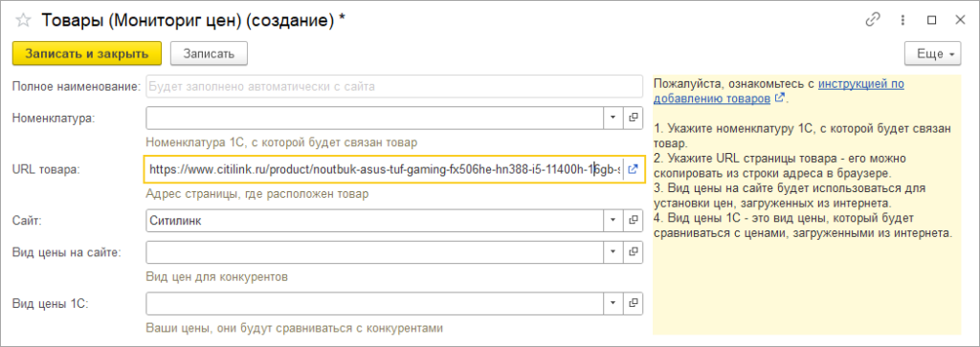Open Вид цены 1С record icon
This screenshot has width=980, height=347.
tap(634, 303)
